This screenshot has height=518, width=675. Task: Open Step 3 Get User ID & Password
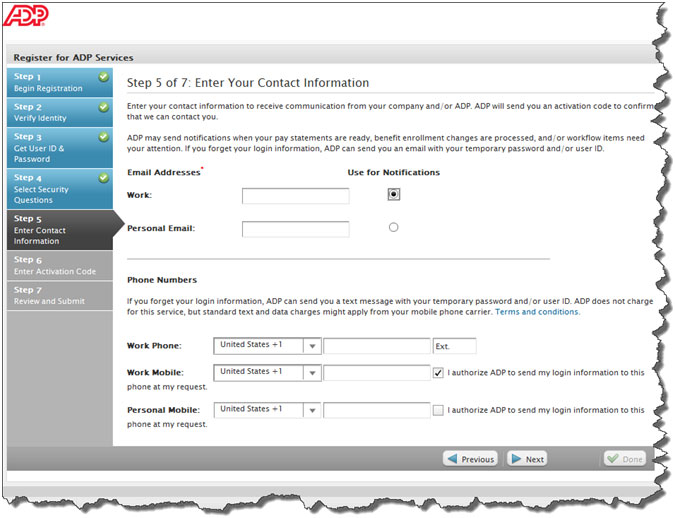pos(60,148)
